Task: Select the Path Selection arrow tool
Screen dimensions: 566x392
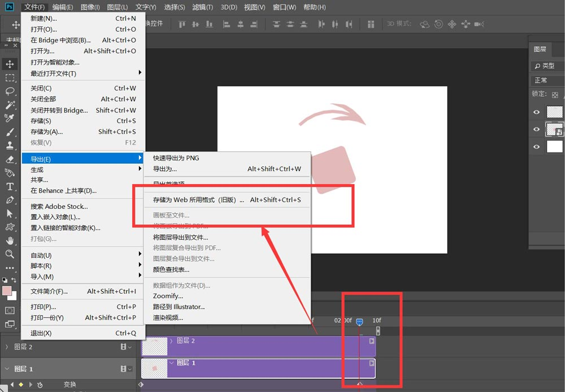Action: click(x=10, y=214)
